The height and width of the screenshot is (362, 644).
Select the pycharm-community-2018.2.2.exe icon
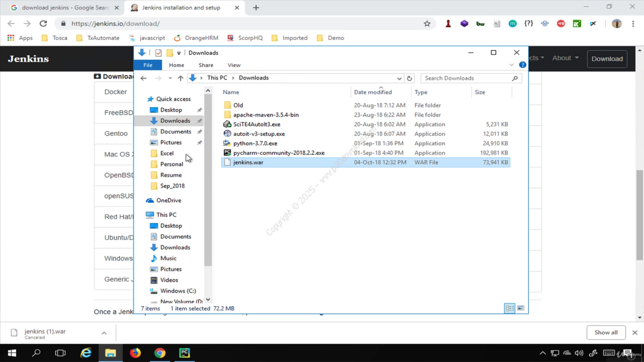227,153
